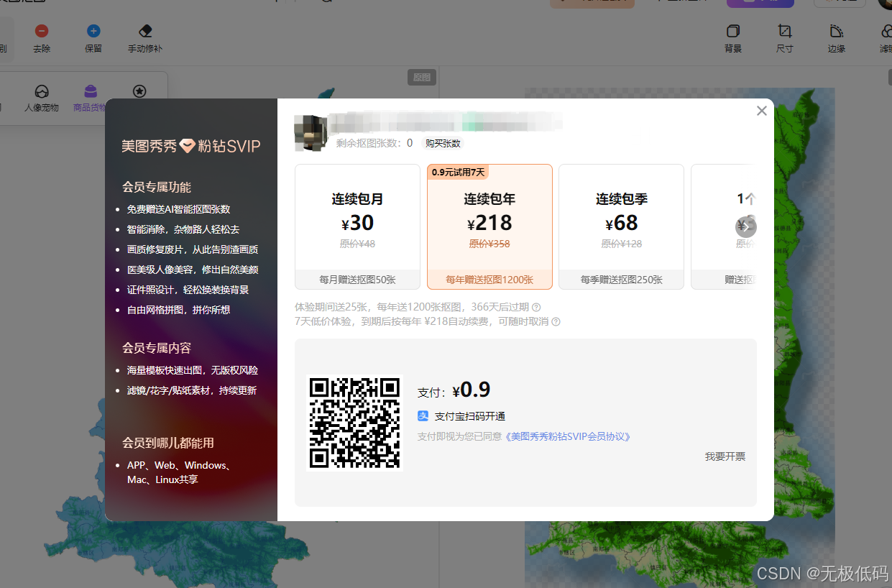892x588 pixels.
Task: Show more plans with right arrow
Action: coord(746,227)
